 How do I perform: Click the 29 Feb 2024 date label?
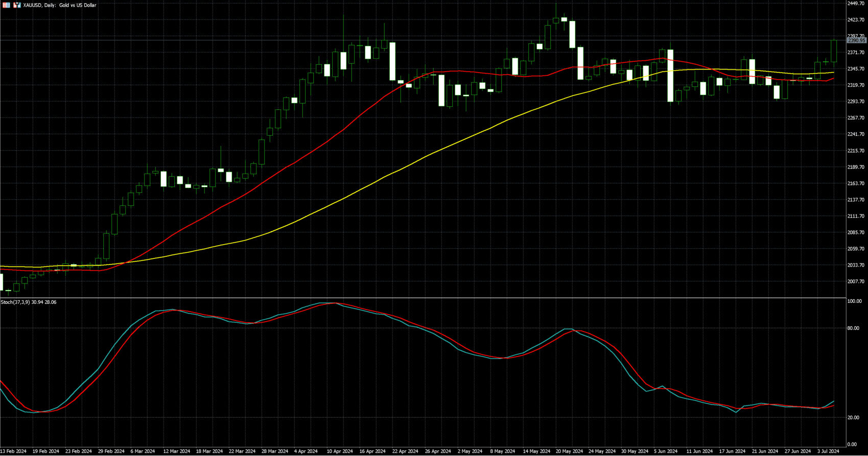(x=111, y=451)
